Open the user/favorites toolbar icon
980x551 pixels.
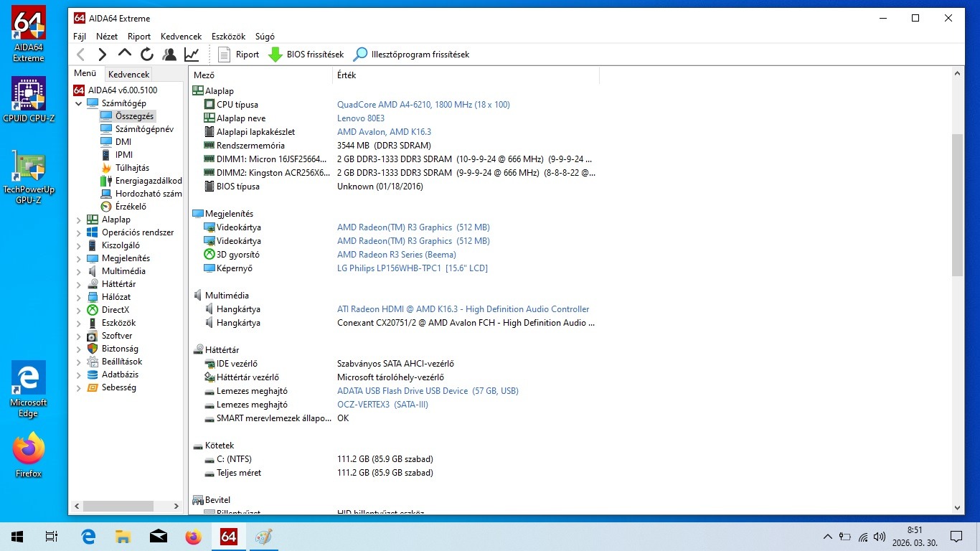coord(169,55)
